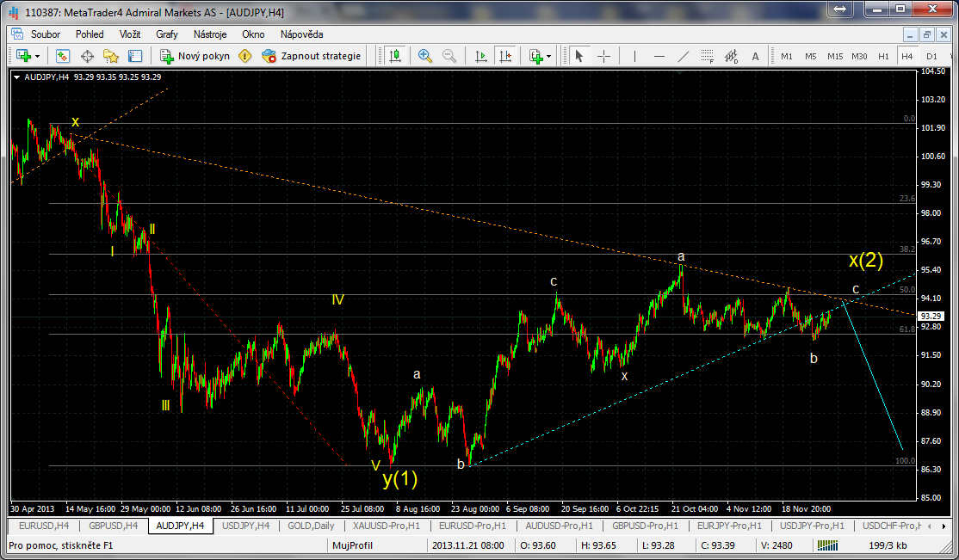Switch to the GBPUSD,H4 chart tab
Screen dimensions: 959x560
pyautogui.click(x=113, y=526)
